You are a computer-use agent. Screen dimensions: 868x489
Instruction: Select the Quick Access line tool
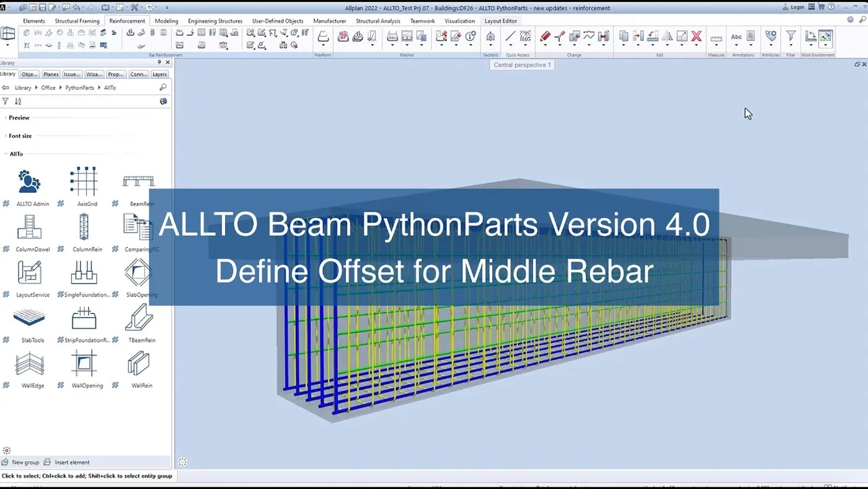coord(510,37)
